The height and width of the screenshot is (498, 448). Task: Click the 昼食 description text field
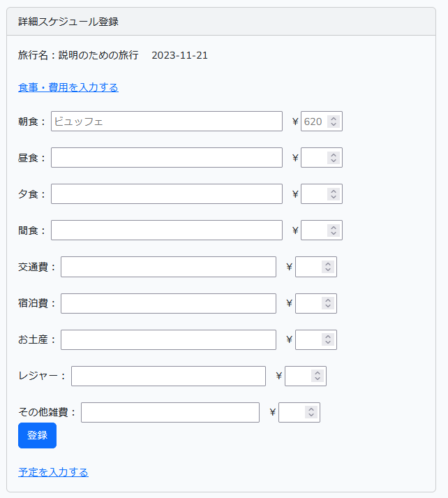click(x=167, y=158)
